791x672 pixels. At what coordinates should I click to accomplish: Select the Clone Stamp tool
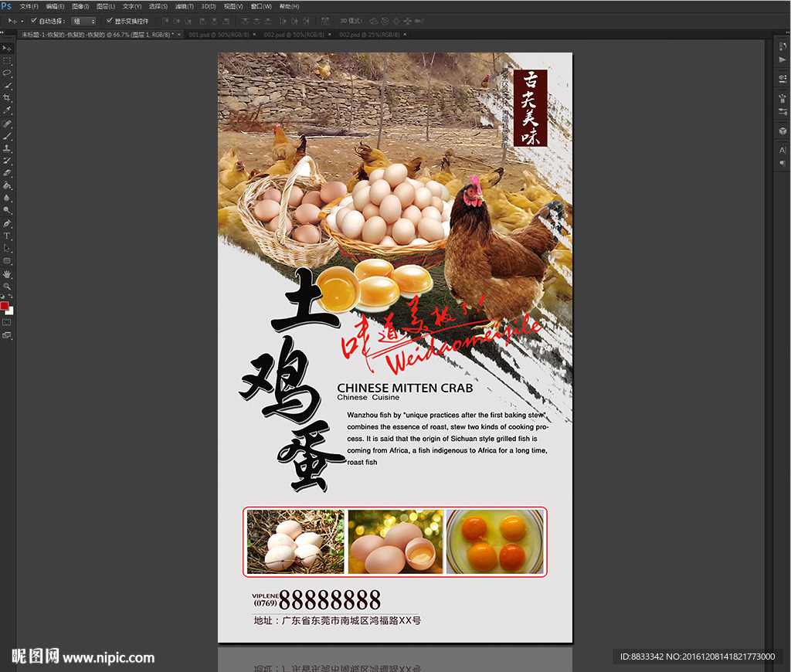pyautogui.click(x=7, y=148)
